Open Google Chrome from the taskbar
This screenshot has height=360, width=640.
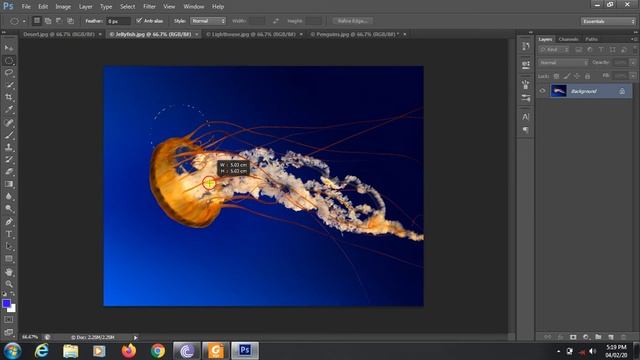(158, 351)
